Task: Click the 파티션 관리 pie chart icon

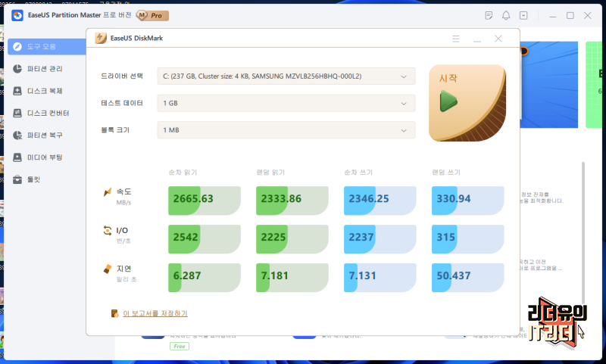Action: pos(17,69)
